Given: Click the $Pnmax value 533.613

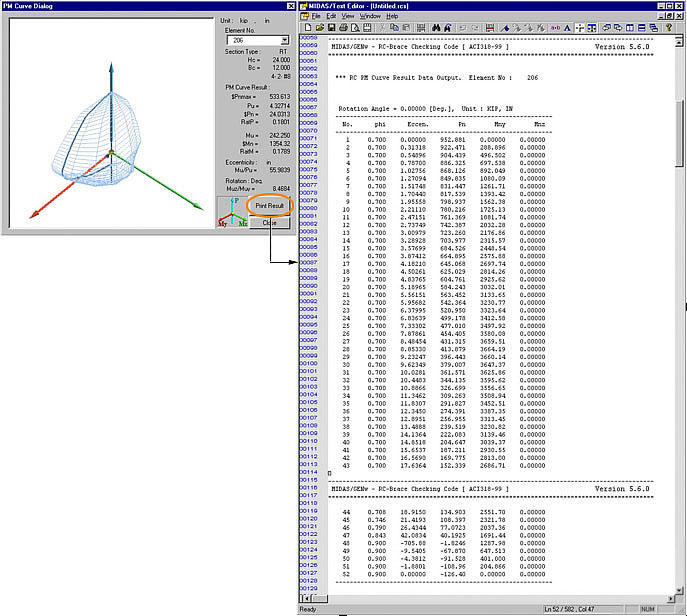Looking at the screenshot, I should [280, 96].
